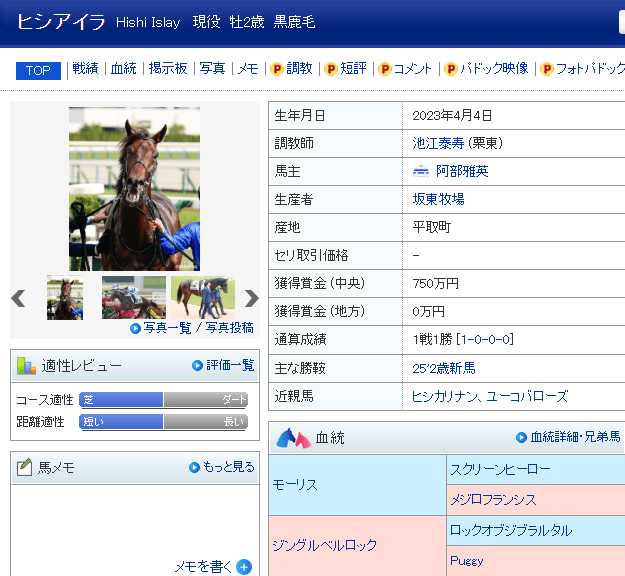Viewport: 625px width, 576px height.
Task: Open trainer 池江泰寿 link
Action: click(438, 143)
